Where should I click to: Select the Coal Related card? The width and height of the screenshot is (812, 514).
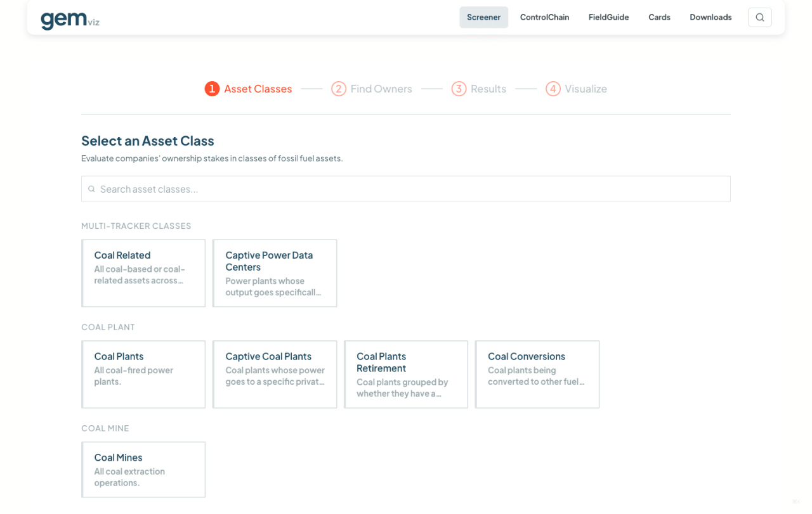click(143, 273)
